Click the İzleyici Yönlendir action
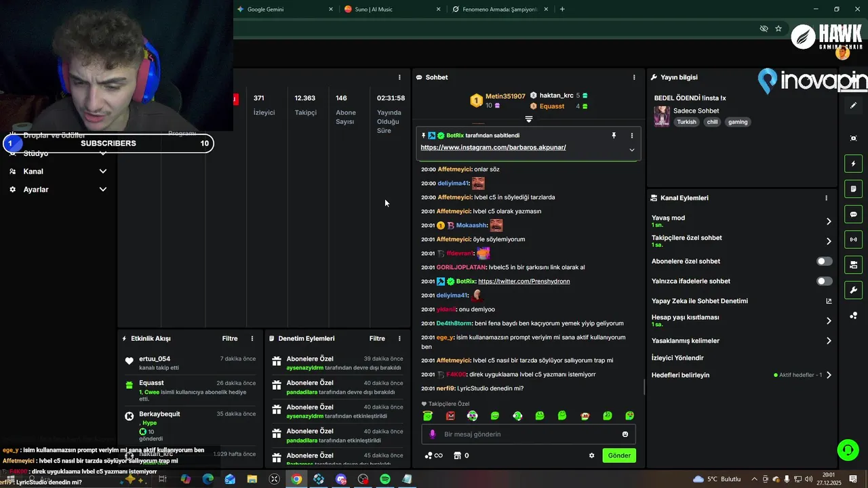The height and width of the screenshot is (488, 868). point(677,358)
